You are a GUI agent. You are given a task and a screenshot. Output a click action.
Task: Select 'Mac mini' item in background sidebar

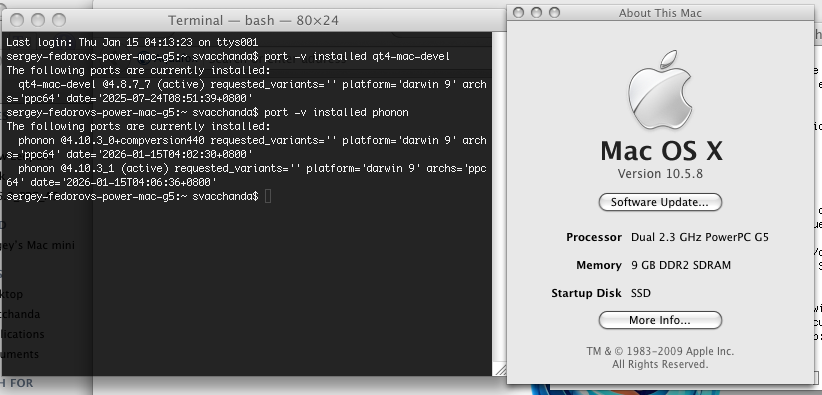click(37, 245)
